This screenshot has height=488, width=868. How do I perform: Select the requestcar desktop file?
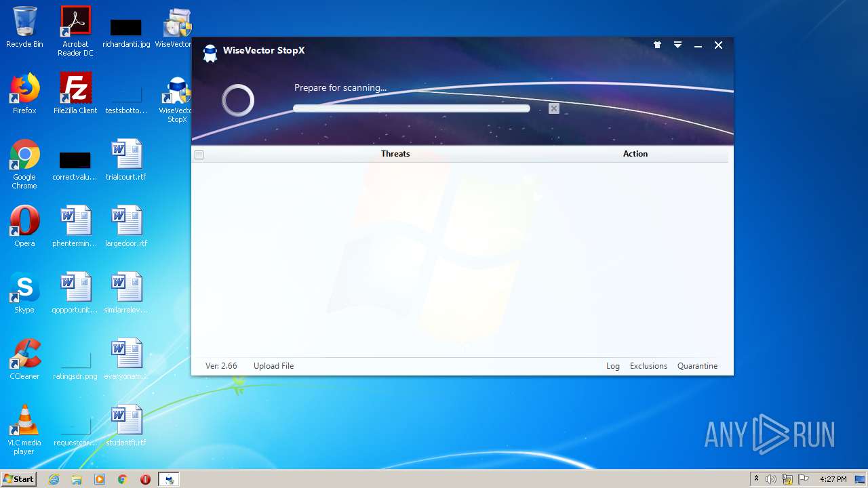coord(75,432)
